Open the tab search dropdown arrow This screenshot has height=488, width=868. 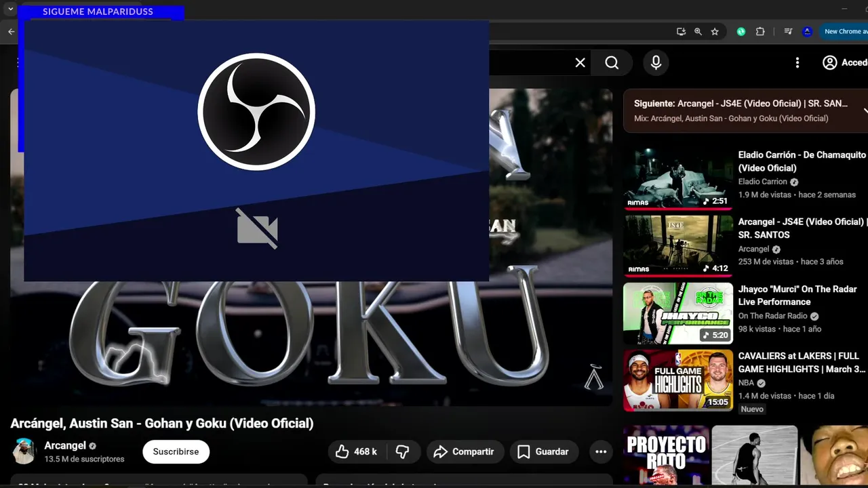10,9
